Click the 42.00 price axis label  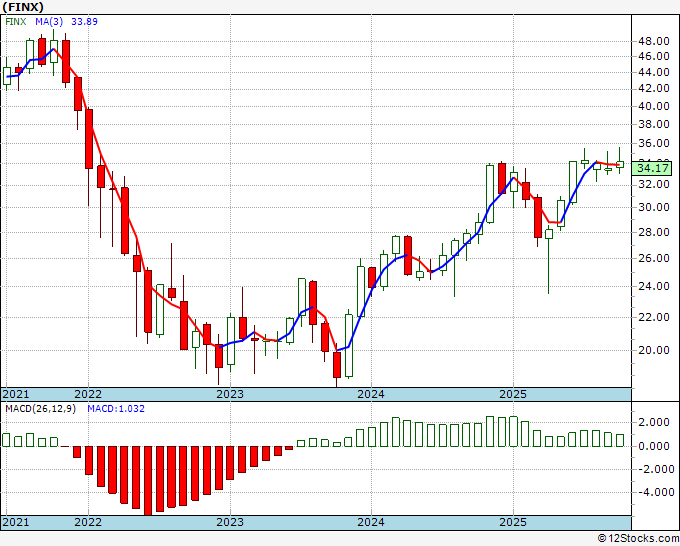click(654, 88)
